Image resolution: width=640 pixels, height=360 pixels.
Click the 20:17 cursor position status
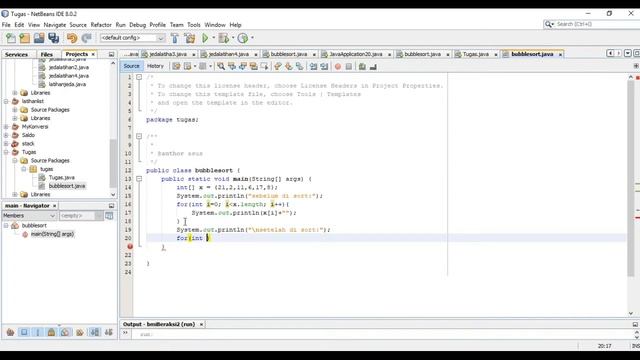[x=604, y=346]
